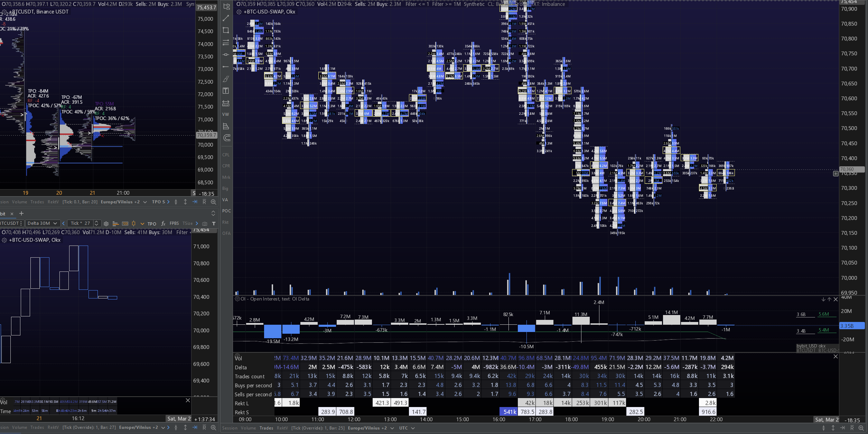
Task: Add a new tab with plus button
Action: coord(21,213)
